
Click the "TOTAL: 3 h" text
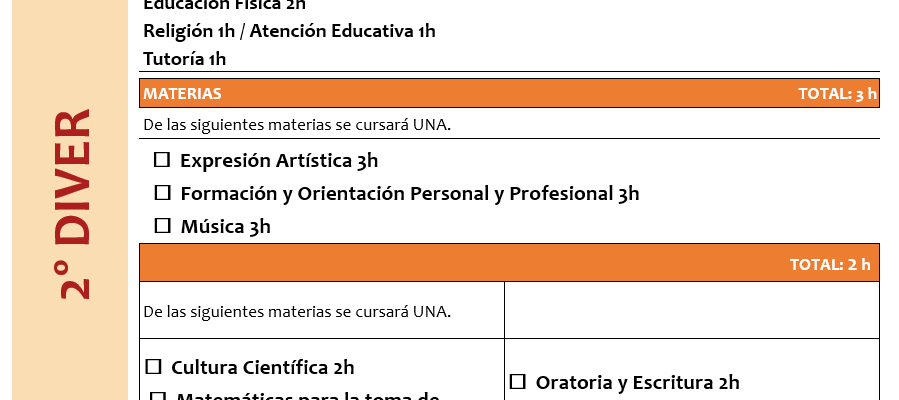[x=837, y=94]
